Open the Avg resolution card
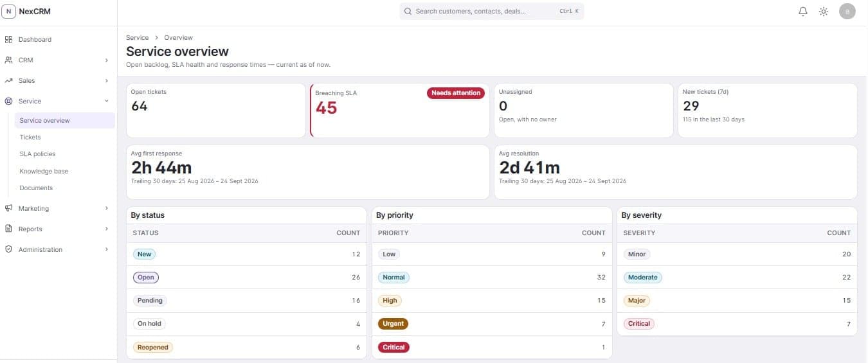The image size is (868, 363). click(676, 172)
